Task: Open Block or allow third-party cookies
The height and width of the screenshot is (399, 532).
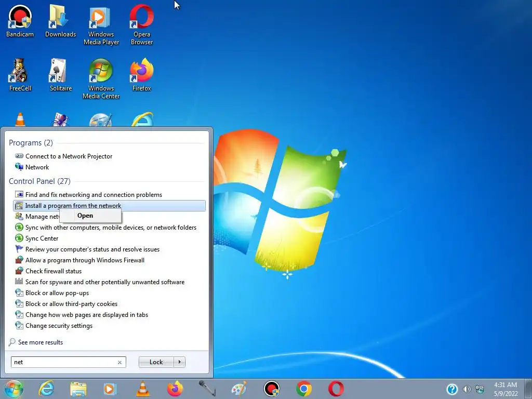Action: click(x=109, y=303)
